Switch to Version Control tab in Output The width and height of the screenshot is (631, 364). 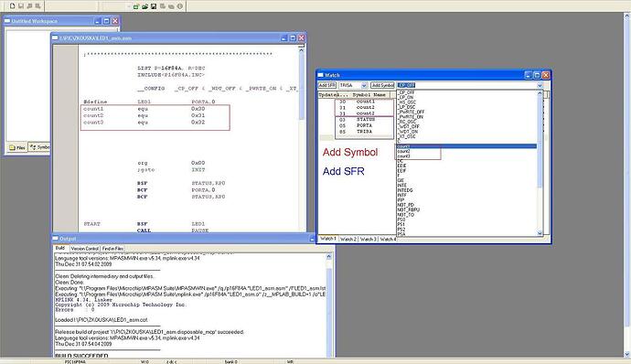coord(84,249)
